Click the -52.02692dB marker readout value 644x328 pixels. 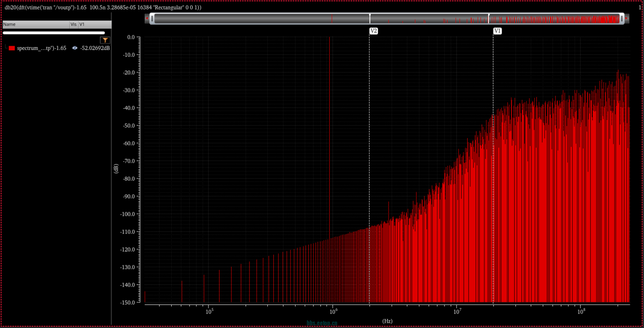pos(95,48)
